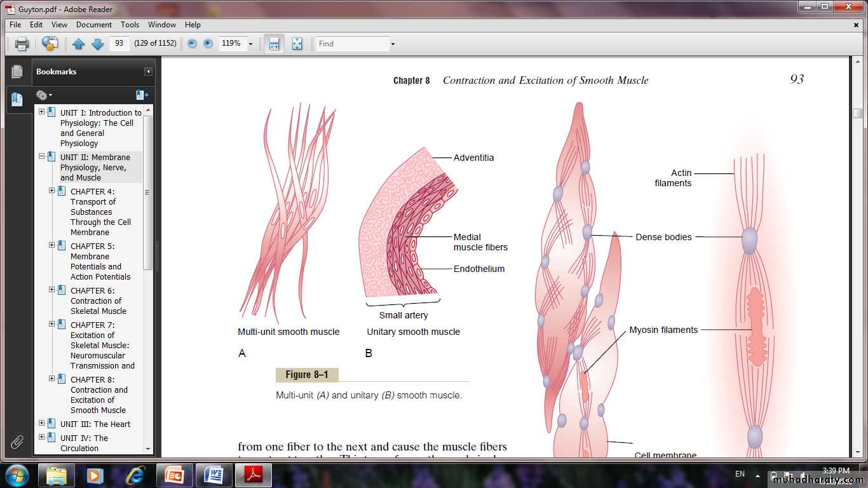The height and width of the screenshot is (488, 868).
Task: Click the Print icon in the toolbar
Action: click(22, 44)
